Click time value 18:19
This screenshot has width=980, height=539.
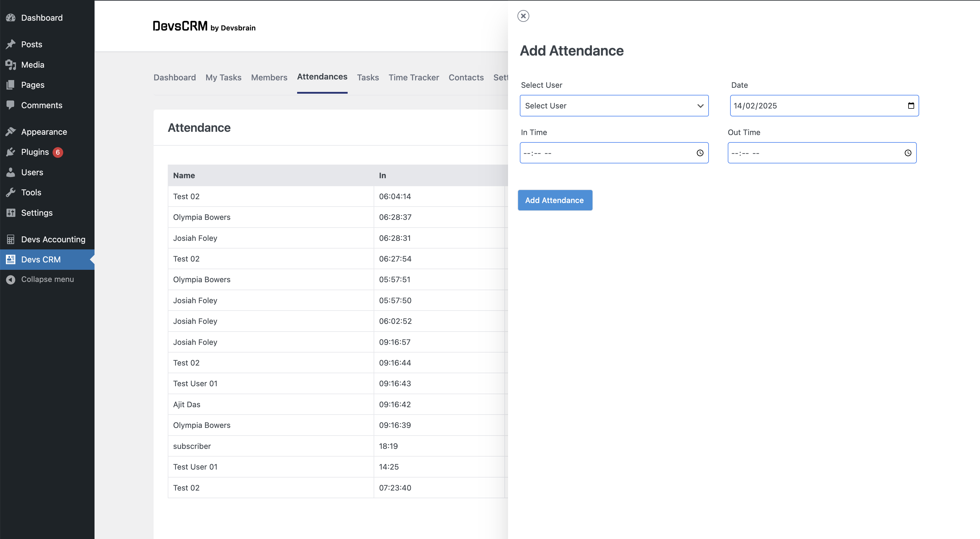(x=388, y=446)
